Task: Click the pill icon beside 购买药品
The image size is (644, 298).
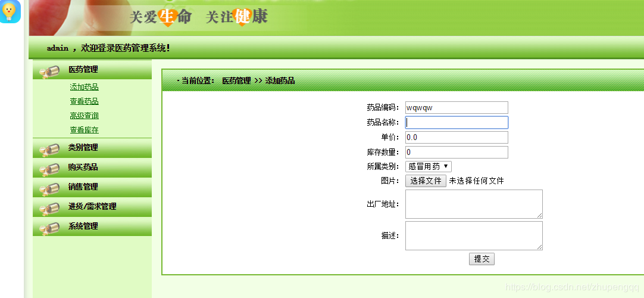Action: (x=49, y=169)
